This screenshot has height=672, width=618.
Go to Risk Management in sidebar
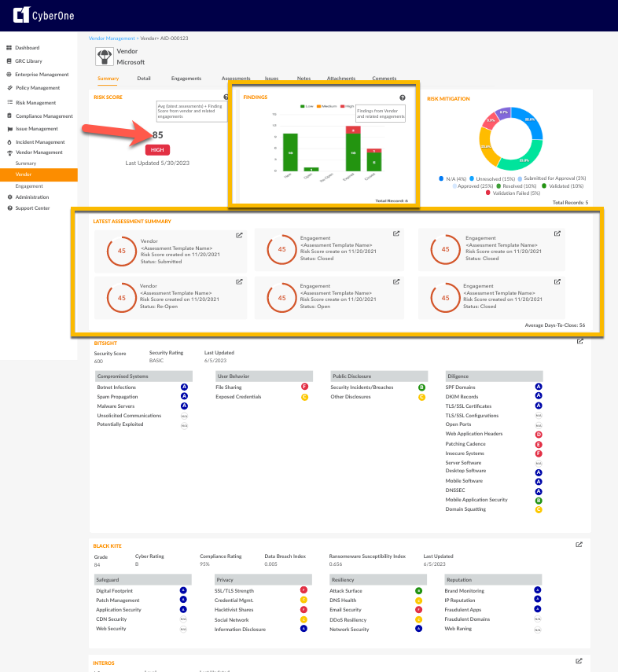click(x=35, y=103)
